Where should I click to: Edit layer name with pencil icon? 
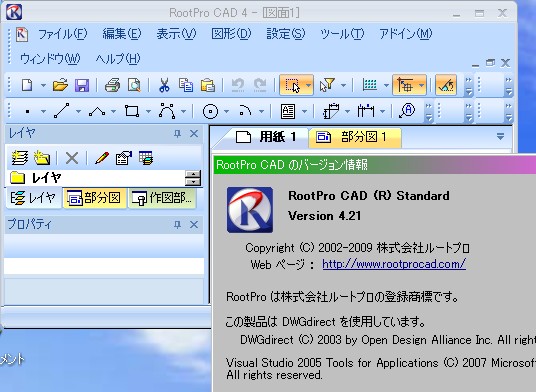102,158
